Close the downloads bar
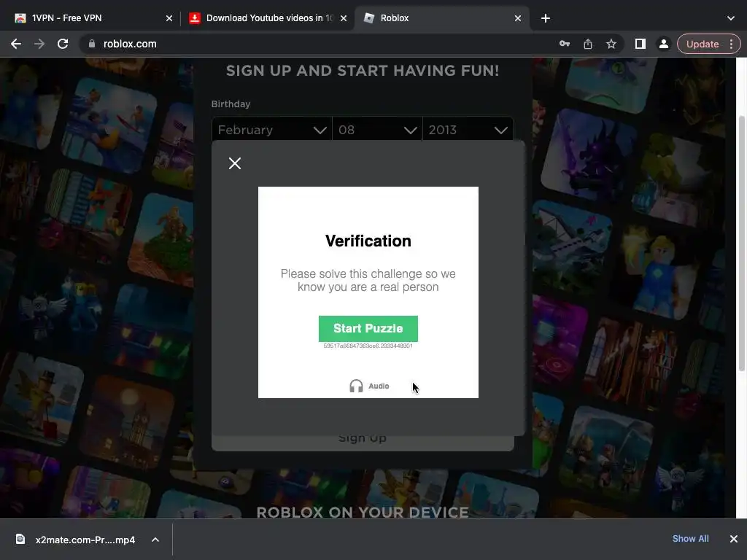747x560 pixels. tap(734, 539)
